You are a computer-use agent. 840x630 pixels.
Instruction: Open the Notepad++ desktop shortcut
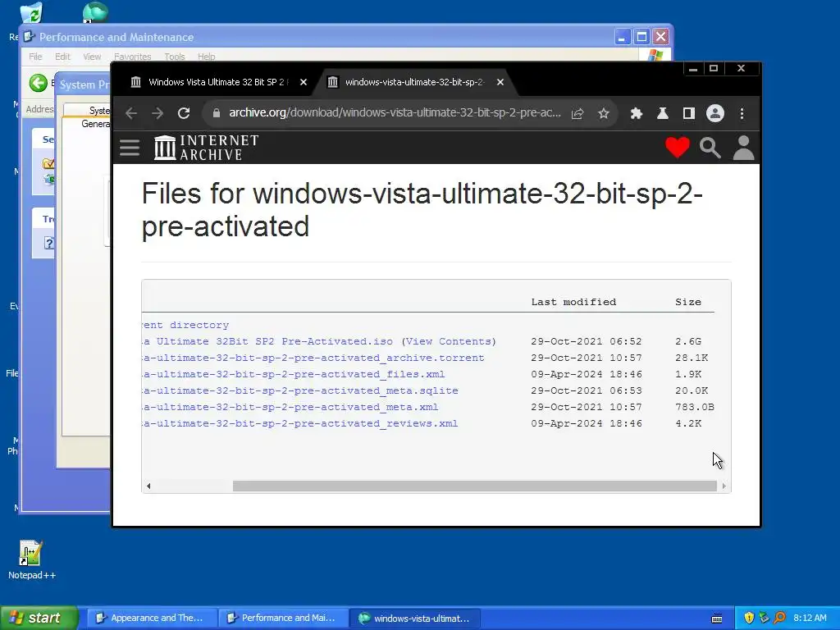click(31, 559)
